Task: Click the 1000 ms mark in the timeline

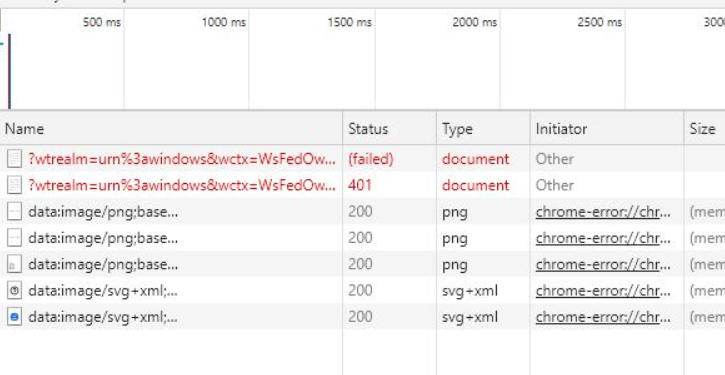Action: [x=224, y=22]
